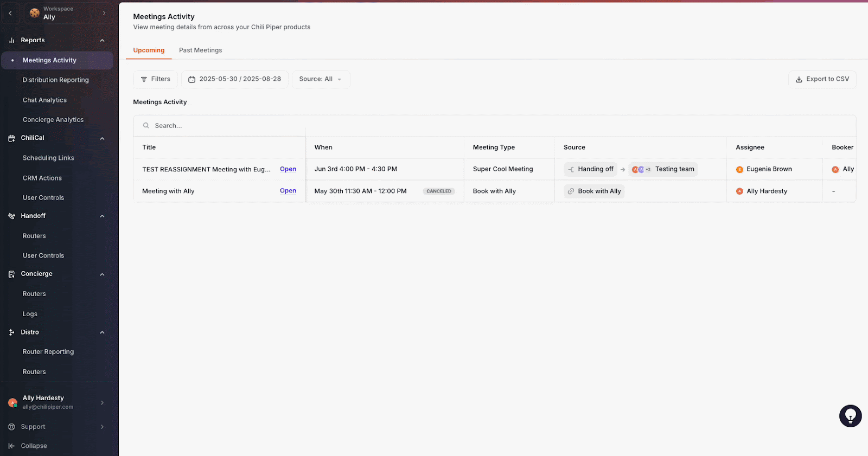Collapse the Distro section chevron
868x456 pixels.
pyautogui.click(x=102, y=332)
